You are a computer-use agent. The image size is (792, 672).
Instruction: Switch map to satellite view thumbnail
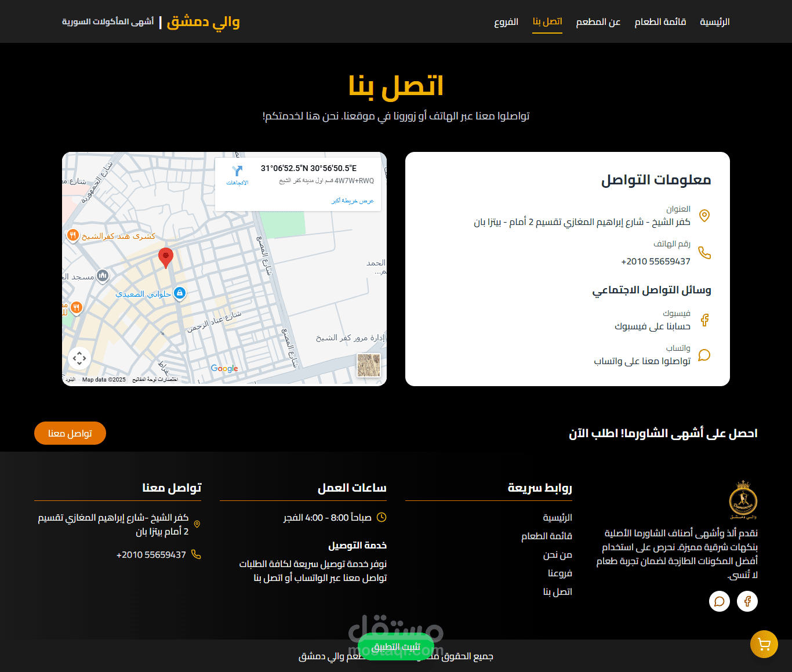pos(369,365)
